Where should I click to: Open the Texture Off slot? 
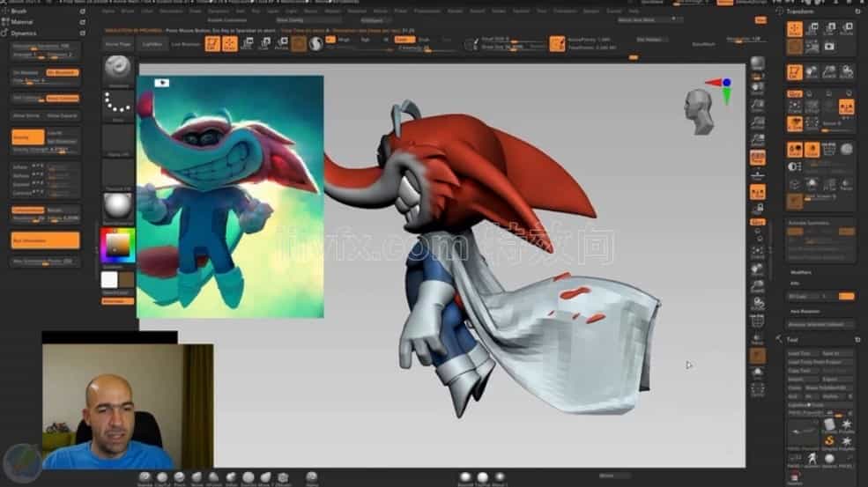[x=118, y=173]
